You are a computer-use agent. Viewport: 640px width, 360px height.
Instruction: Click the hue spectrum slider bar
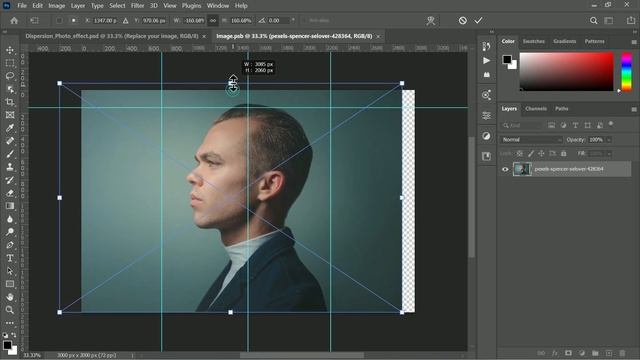[626, 71]
